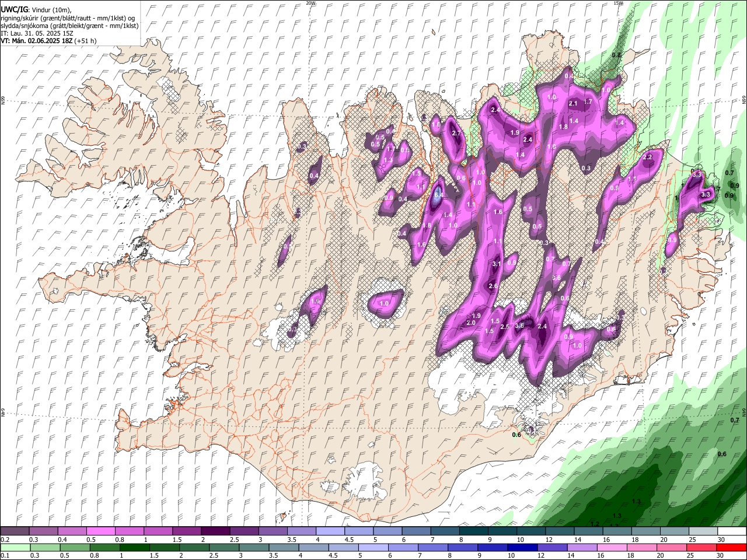Screen dimensions: 747x560
Task: Click the pale grey upper-row swatch starting at 25
Action: coord(702,531)
